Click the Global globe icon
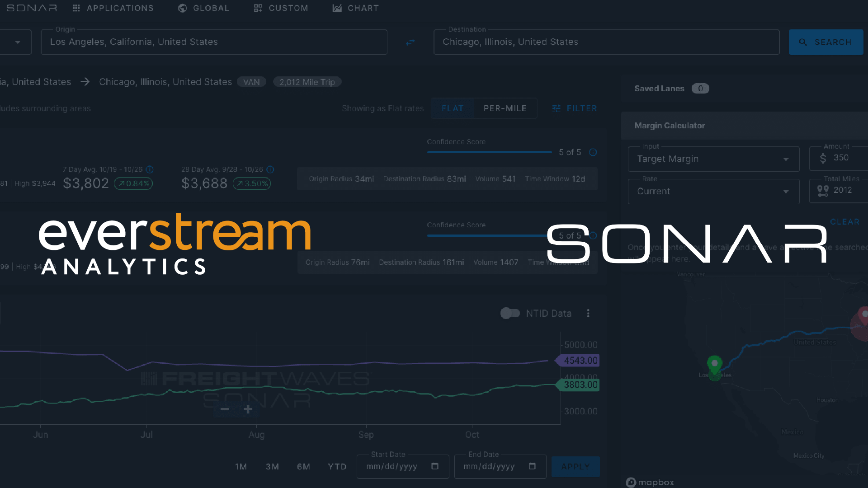This screenshot has width=868, height=488. click(x=182, y=8)
